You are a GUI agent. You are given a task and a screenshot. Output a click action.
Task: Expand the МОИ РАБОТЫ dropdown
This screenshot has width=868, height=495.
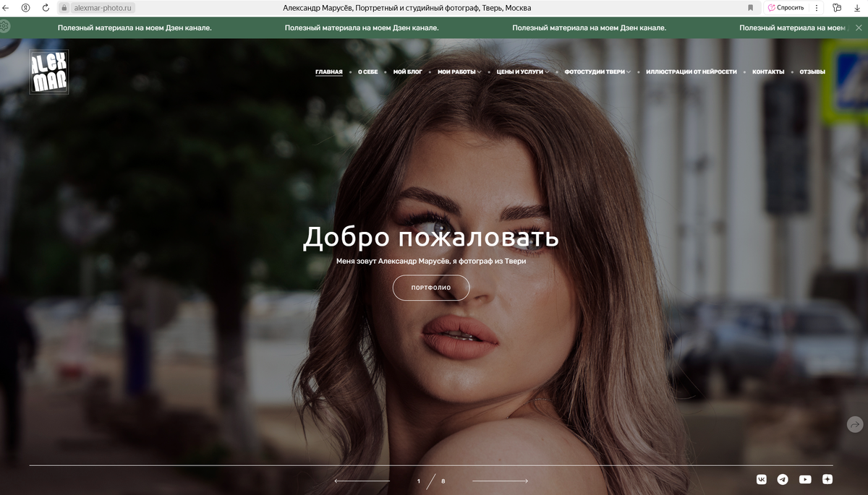[459, 72]
